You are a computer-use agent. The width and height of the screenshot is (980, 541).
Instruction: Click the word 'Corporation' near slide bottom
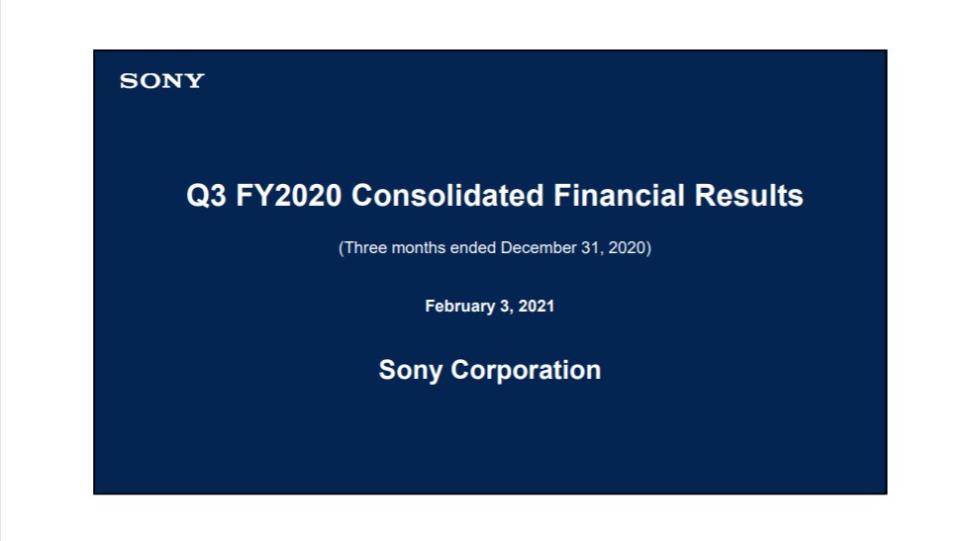tap(526, 371)
